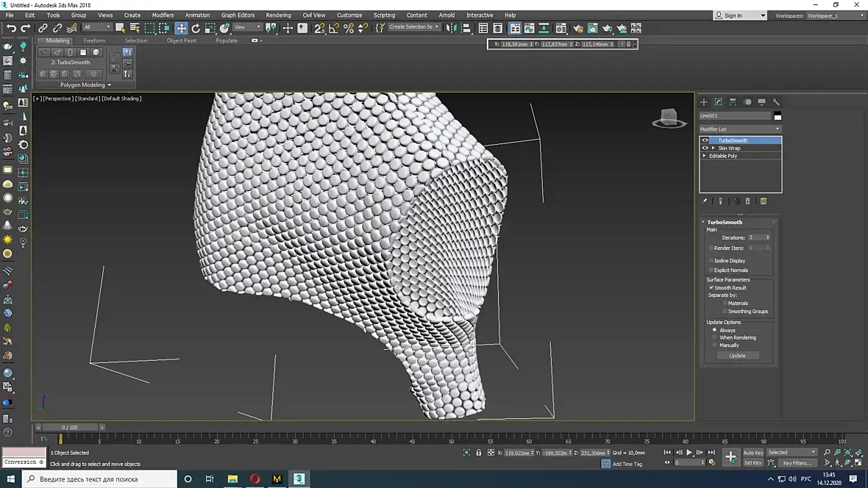Select the When Rendering update option
The width and height of the screenshot is (868, 488).
coord(714,337)
